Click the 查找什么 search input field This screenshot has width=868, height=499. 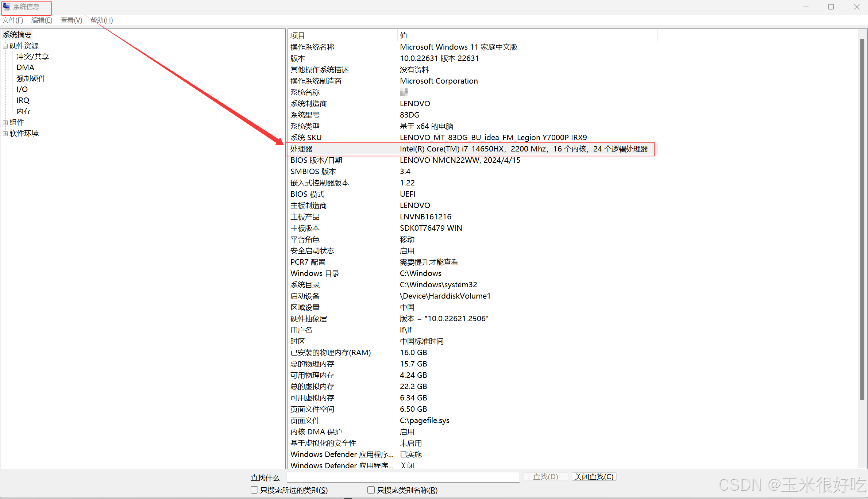(403, 477)
